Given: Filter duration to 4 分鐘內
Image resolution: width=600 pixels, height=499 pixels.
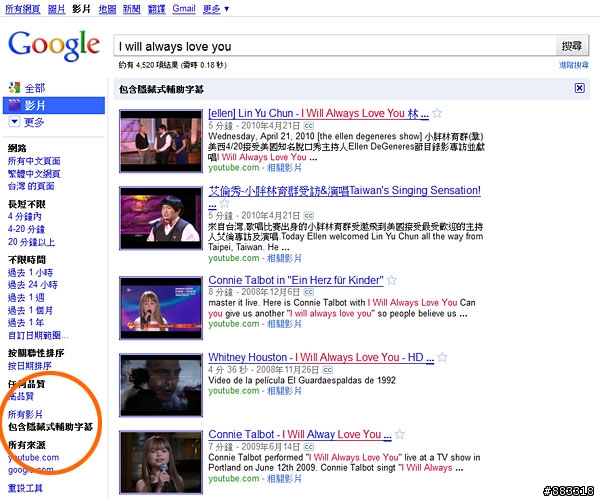Looking at the screenshot, I should 25,217.
